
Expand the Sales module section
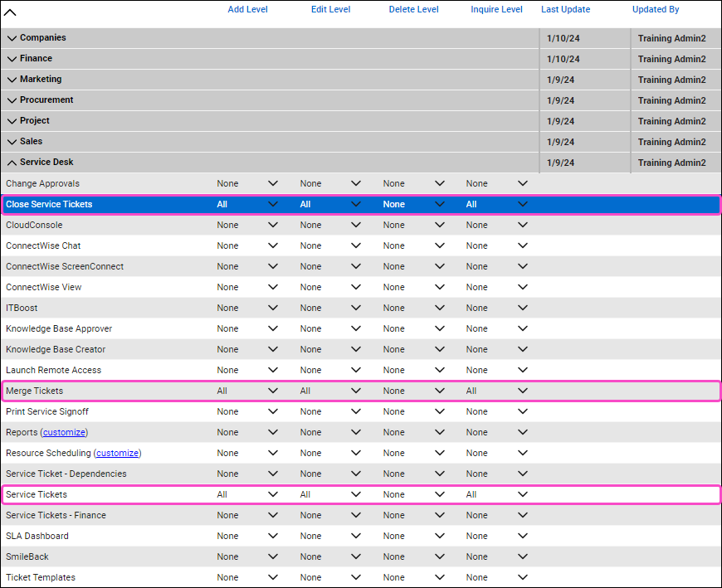[12, 142]
